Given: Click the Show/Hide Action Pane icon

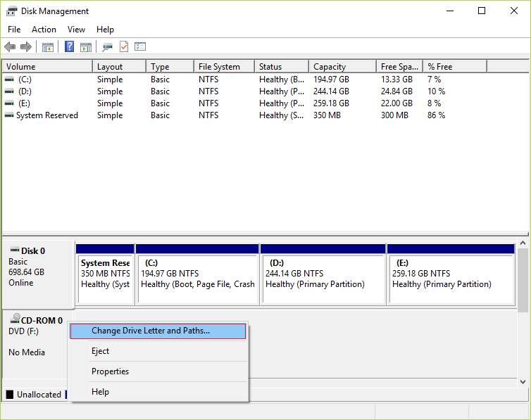Looking at the screenshot, I should (x=86, y=47).
